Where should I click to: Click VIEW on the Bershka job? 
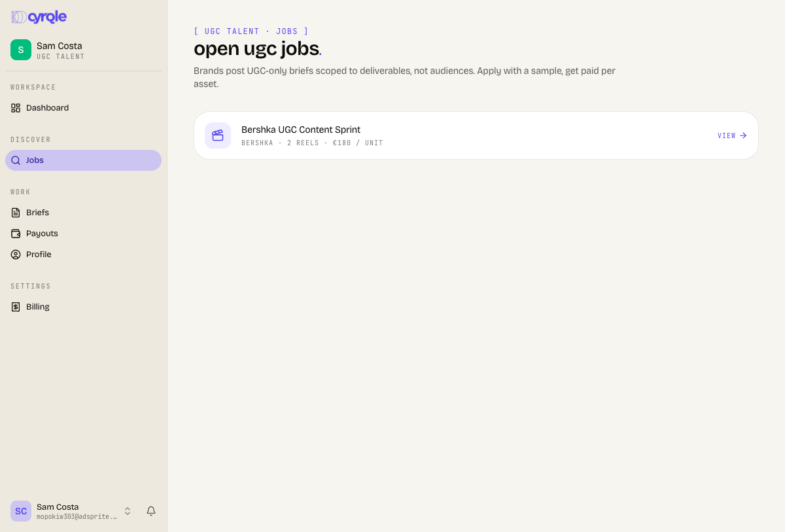(x=732, y=135)
